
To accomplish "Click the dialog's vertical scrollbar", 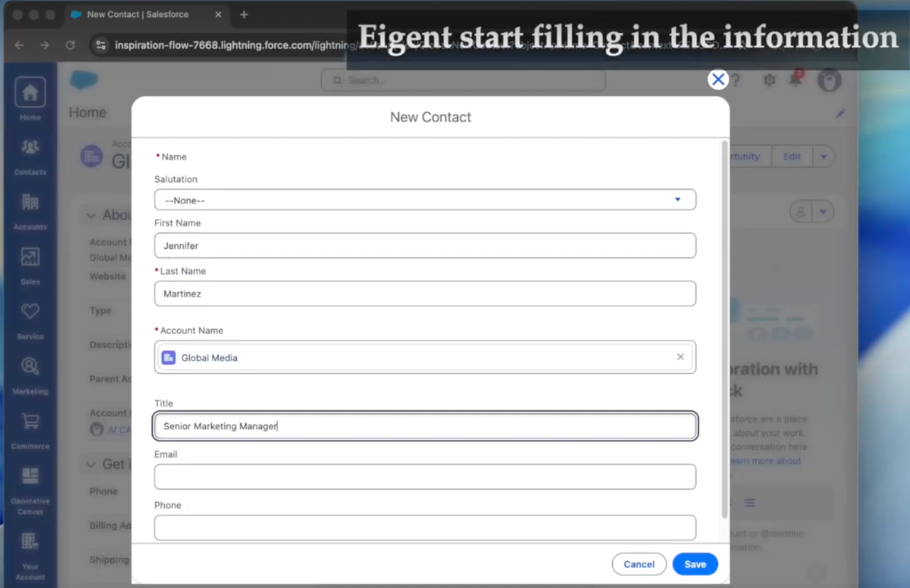I will [724, 327].
